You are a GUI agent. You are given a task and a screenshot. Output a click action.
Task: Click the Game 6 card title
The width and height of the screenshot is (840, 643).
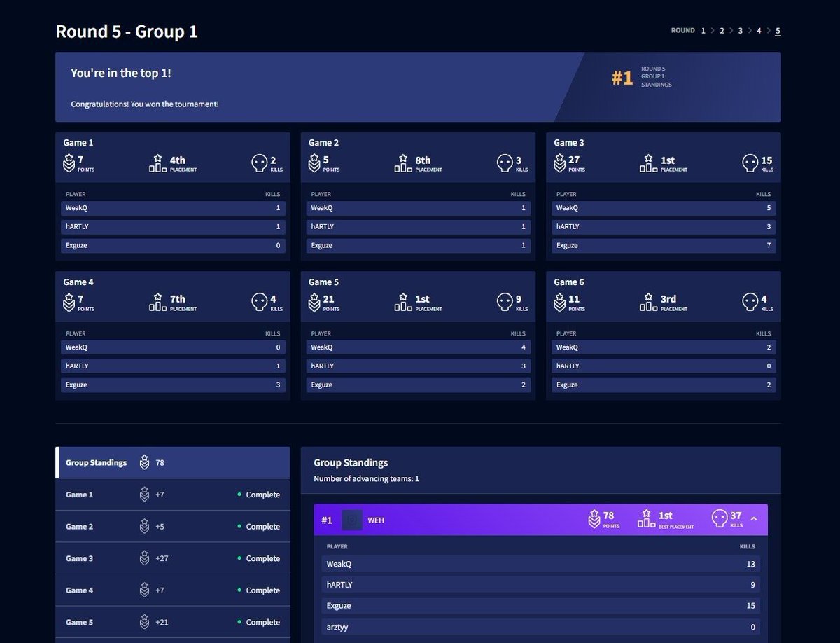[x=569, y=282]
